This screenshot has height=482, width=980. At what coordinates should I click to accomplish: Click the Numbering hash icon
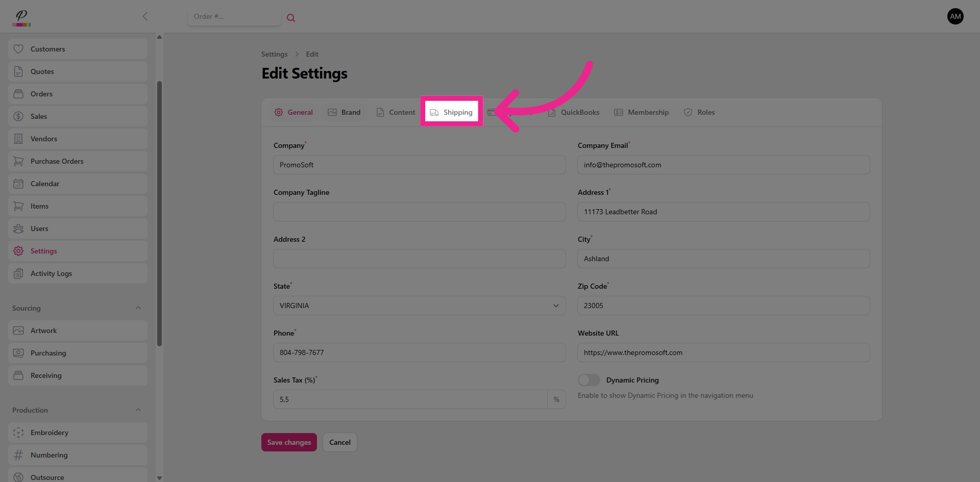point(18,455)
